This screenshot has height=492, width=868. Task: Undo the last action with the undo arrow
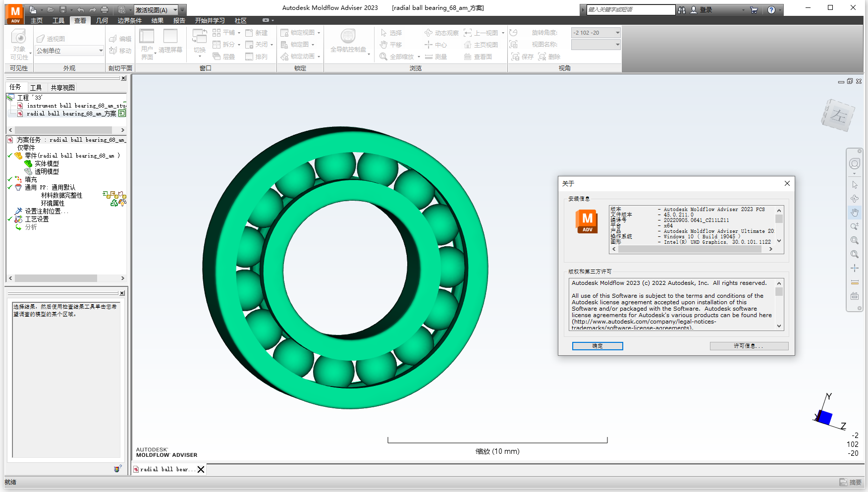click(x=80, y=9)
